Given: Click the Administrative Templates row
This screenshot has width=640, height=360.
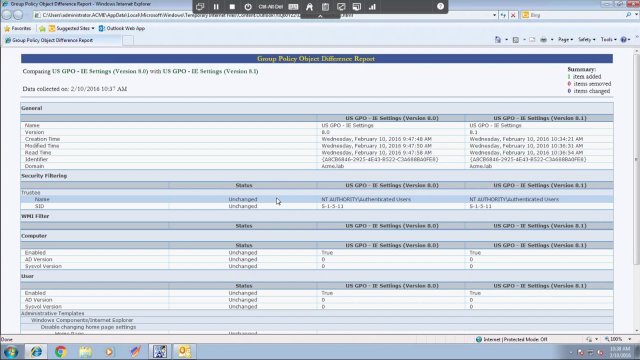Looking at the screenshot, I should coord(317,313).
